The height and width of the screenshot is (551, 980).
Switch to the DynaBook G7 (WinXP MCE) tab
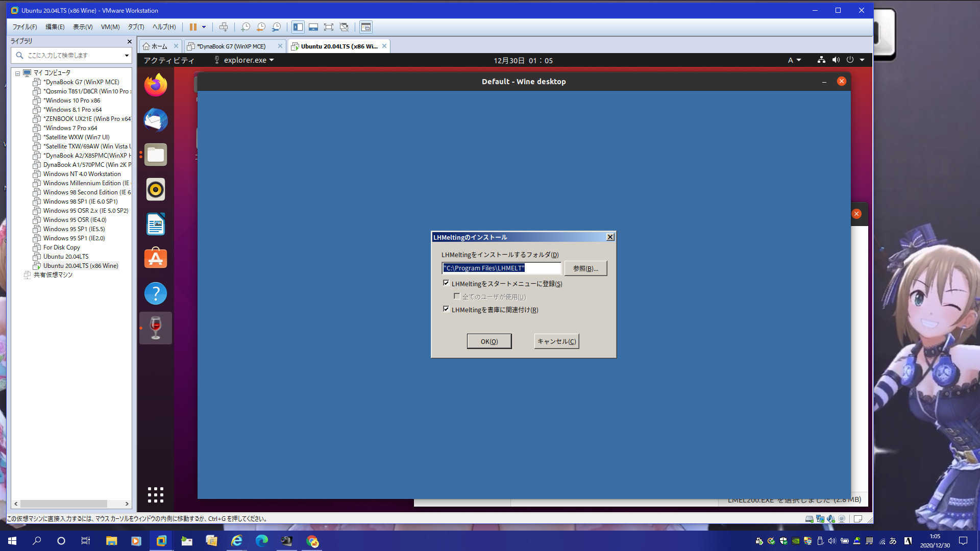click(x=231, y=46)
